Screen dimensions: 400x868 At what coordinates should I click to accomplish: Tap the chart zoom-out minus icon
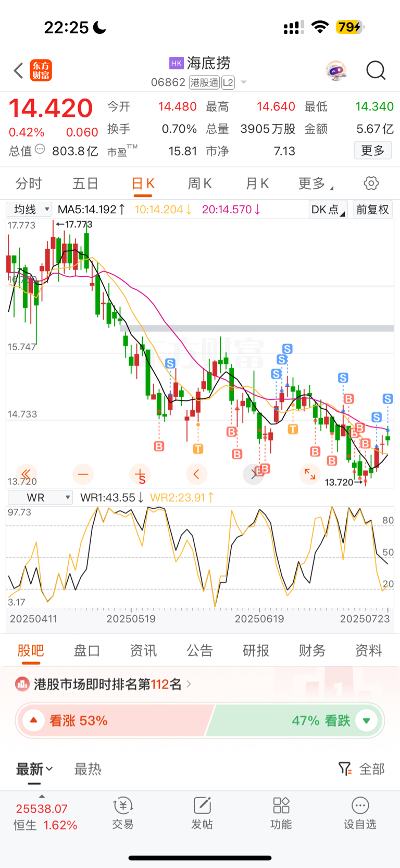[83, 474]
